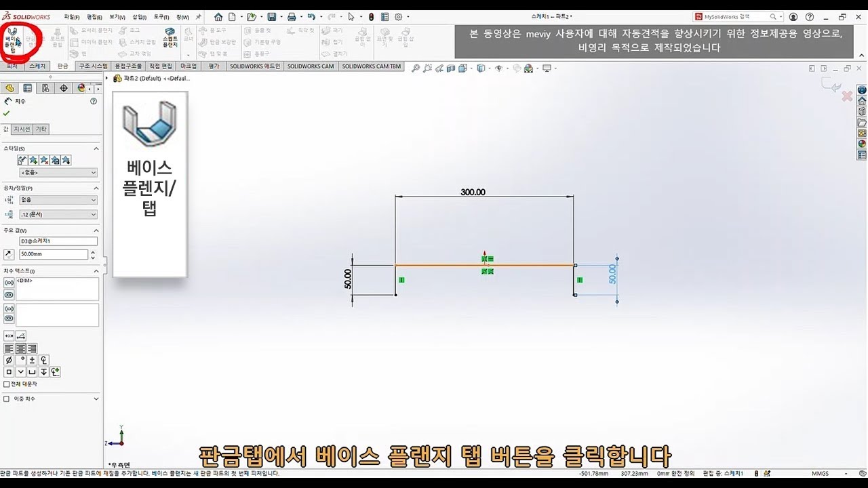Collapse the 공차/정밀(P) section
868x488 pixels.
96,188
